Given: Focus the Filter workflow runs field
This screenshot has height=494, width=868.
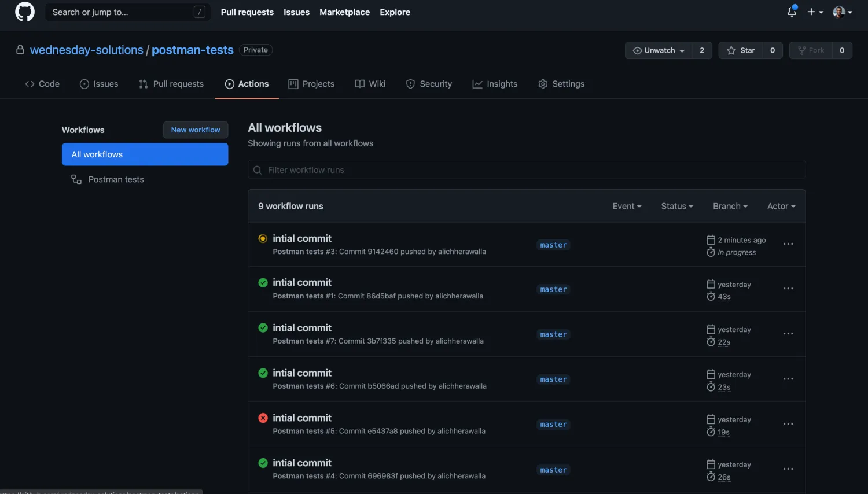Looking at the screenshot, I should (527, 170).
